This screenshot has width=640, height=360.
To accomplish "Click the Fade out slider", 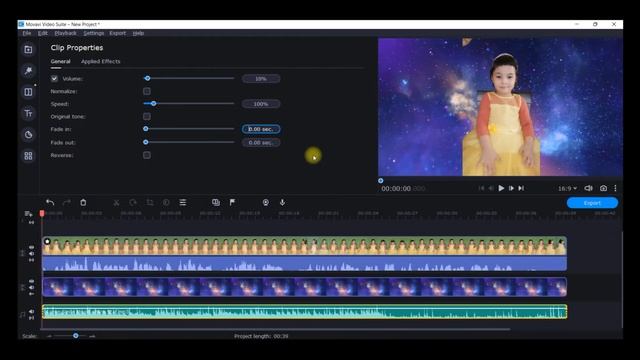I will [189, 142].
